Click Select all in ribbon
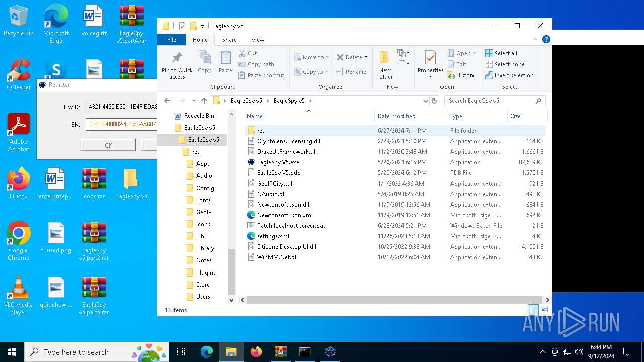The height and width of the screenshot is (362, 644). click(501, 53)
